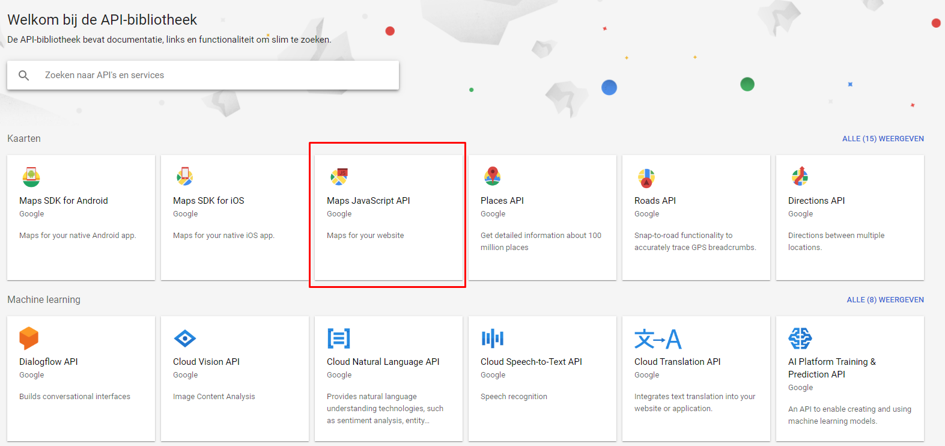Click the Cloud Vision API eye icon
The height and width of the screenshot is (446, 945).
pos(185,338)
